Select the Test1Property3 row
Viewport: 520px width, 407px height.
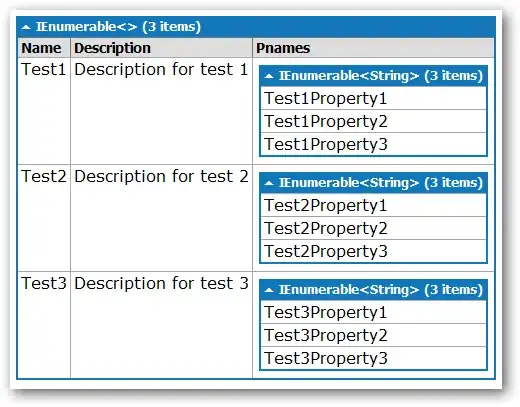(373, 144)
